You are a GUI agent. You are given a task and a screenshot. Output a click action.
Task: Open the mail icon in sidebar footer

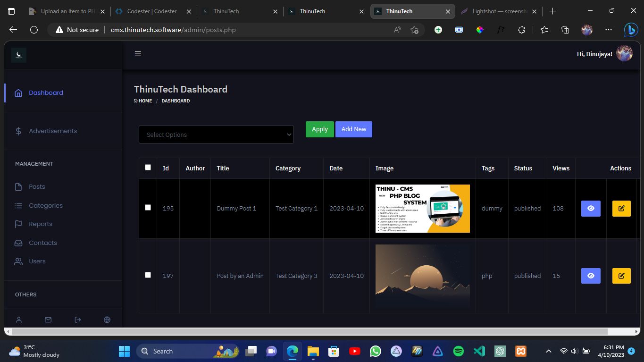click(48, 320)
